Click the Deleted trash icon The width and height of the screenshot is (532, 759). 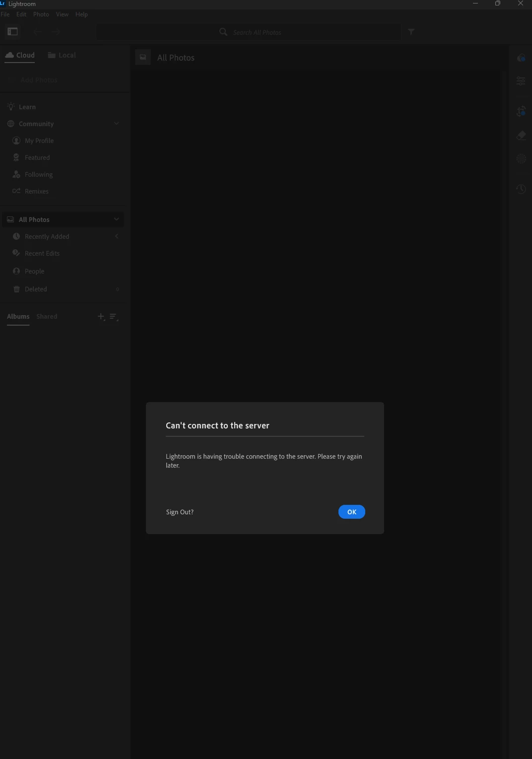(16, 289)
